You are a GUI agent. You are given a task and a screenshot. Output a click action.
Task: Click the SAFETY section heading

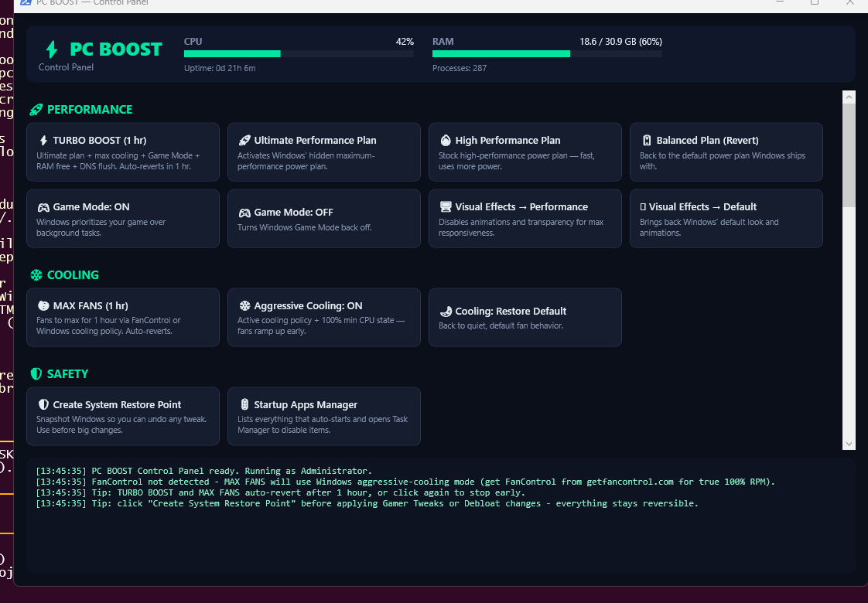(67, 374)
